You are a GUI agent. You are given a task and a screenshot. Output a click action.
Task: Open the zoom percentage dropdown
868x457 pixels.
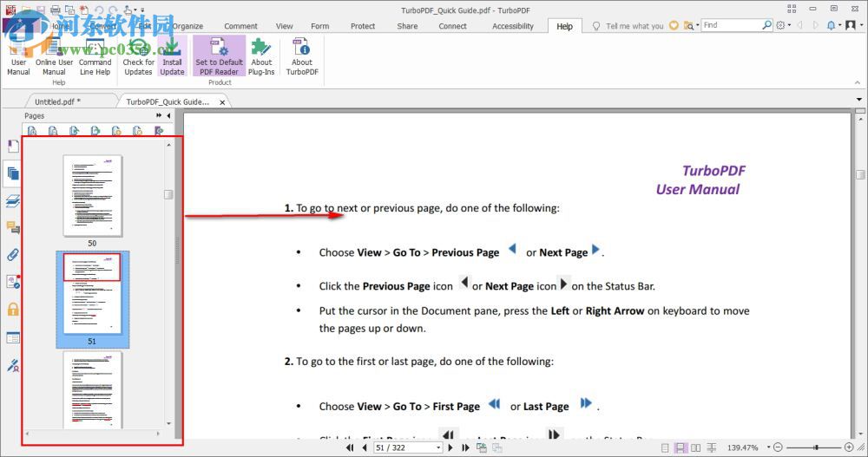(768, 447)
